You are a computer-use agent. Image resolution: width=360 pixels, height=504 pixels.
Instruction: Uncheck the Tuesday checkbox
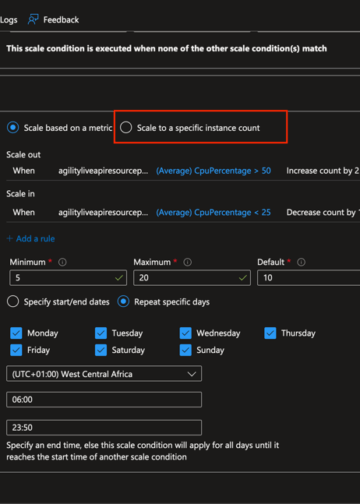pyautogui.click(x=101, y=333)
